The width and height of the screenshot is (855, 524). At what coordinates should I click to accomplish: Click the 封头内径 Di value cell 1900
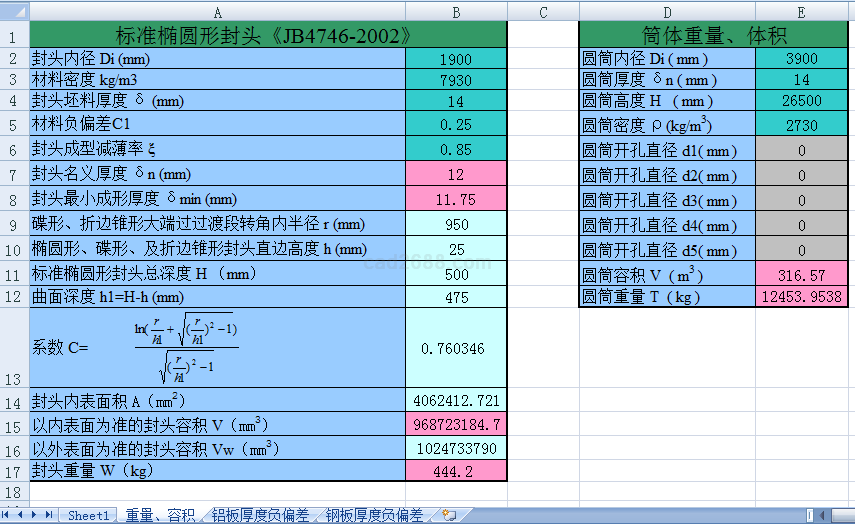456,60
